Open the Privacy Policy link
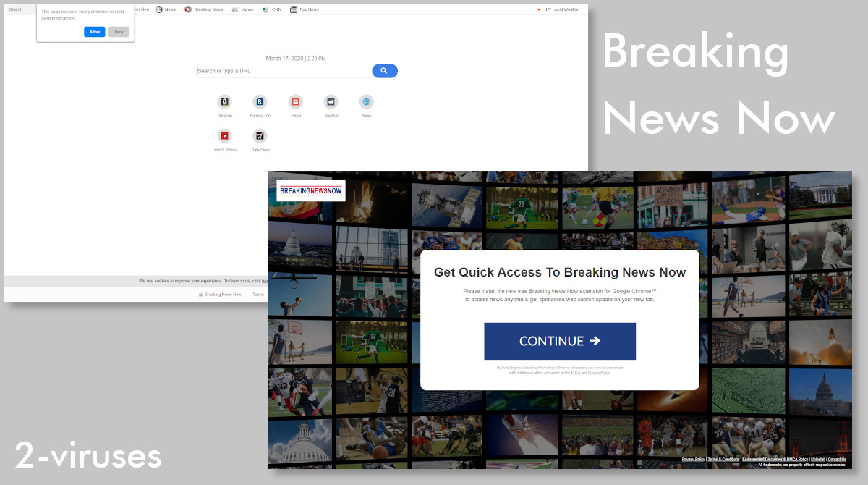 tap(693, 459)
